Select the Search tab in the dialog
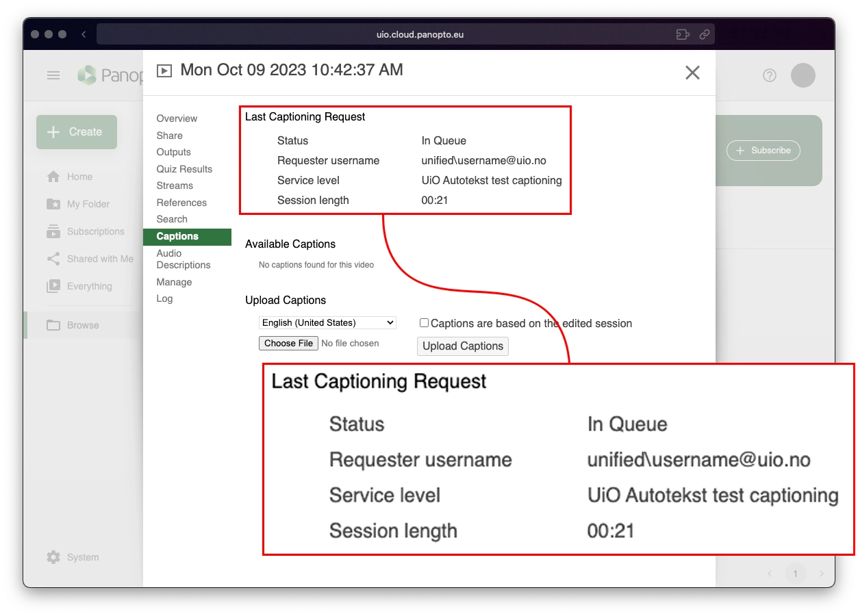The image size is (858, 616). tap(172, 219)
